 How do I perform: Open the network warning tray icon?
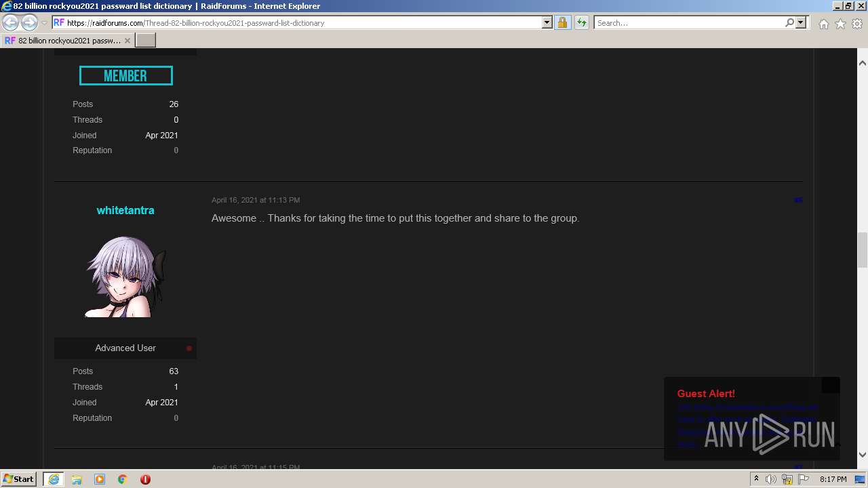coord(787,479)
